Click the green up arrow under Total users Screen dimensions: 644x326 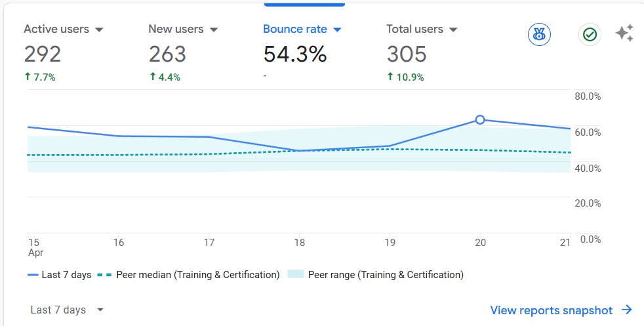(390, 77)
